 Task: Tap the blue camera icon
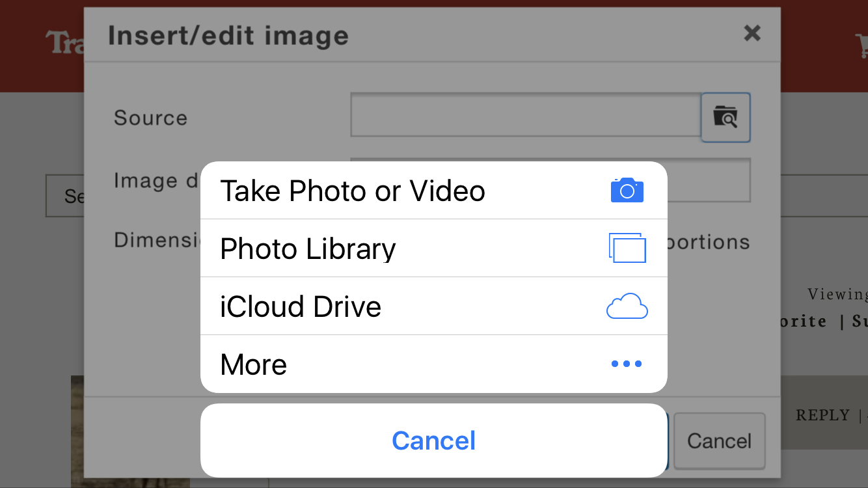click(627, 190)
